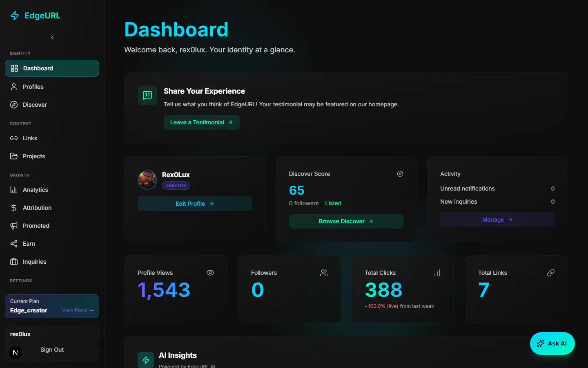Click the 388 total clicks value
Image resolution: width=588 pixels, height=368 pixels.
tap(383, 290)
